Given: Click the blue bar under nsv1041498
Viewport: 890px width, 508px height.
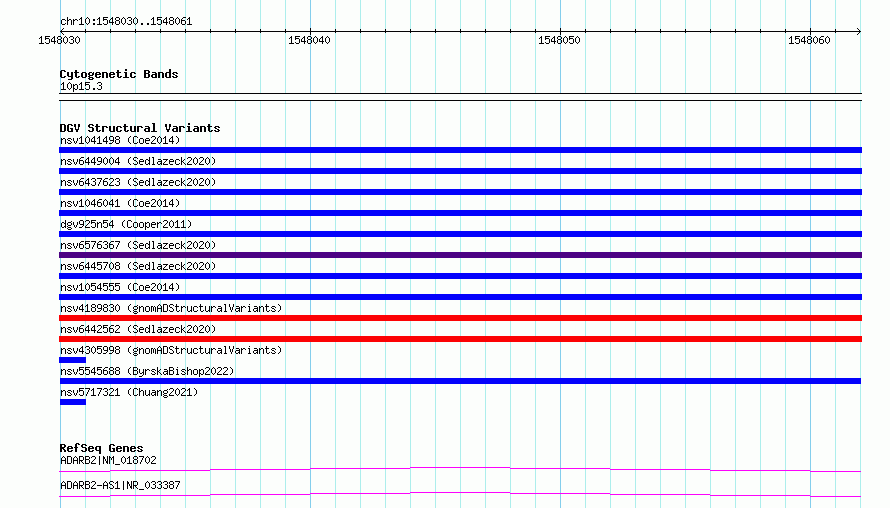Looking at the screenshot, I should [x=460, y=150].
